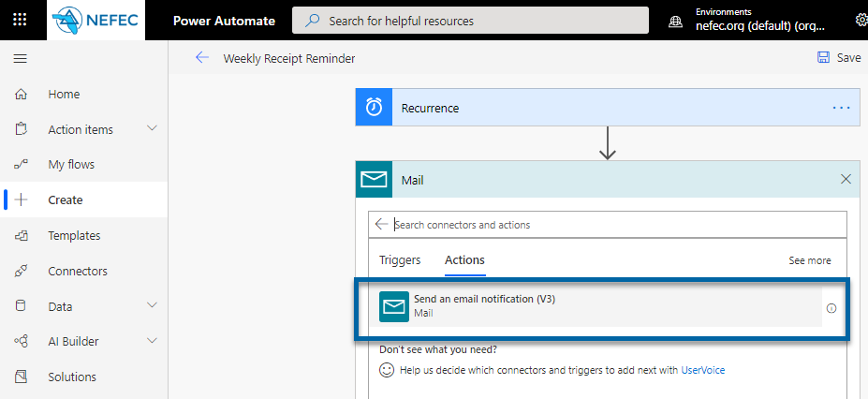This screenshot has height=399, width=868.
Task: Click the Mail envelope icon in header
Action: 374,179
